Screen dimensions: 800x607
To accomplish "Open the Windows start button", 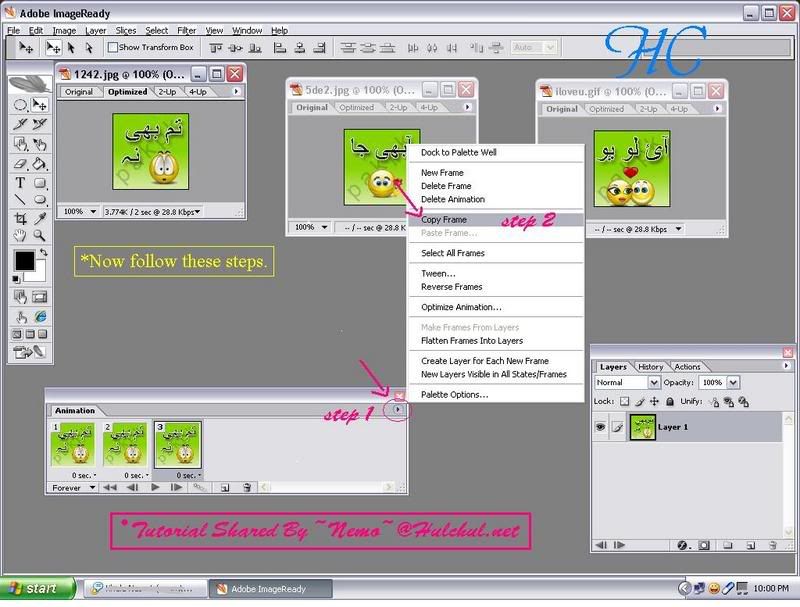I will (x=37, y=589).
